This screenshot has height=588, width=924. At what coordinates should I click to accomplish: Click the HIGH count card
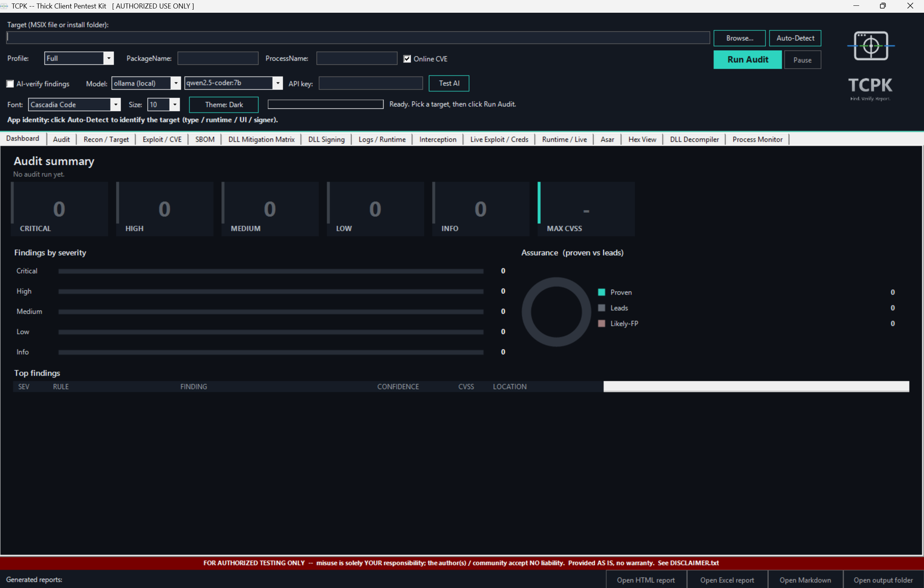(165, 209)
